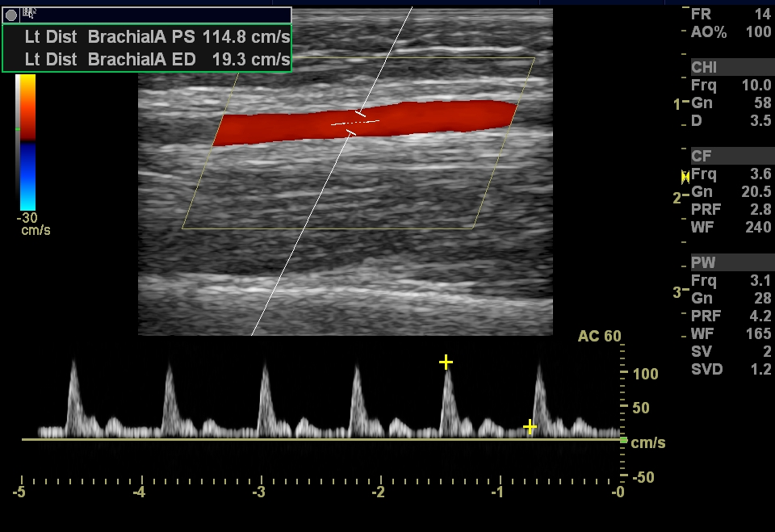Click the peak systolic yellow caliper cross
The width and height of the screenshot is (775, 532).
pyautogui.click(x=446, y=362)
